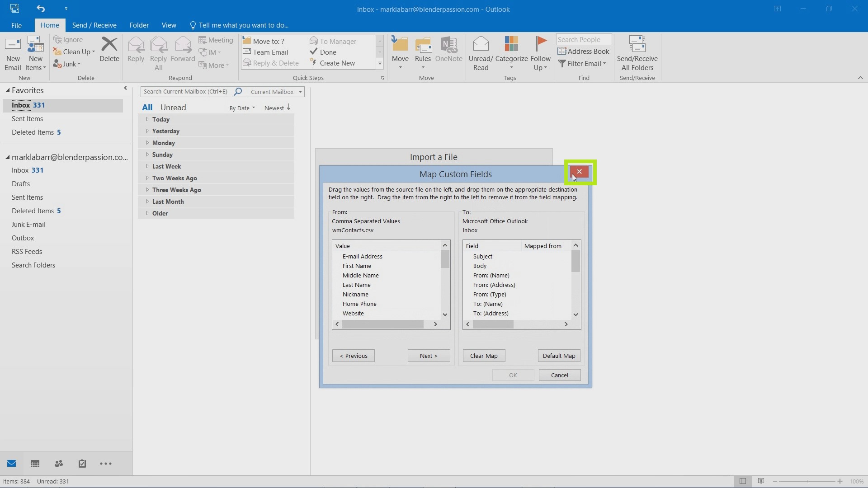This screenshot has width=868, height=488.
Task: Click Send/Receive All Folders icon
Action: 637,53
